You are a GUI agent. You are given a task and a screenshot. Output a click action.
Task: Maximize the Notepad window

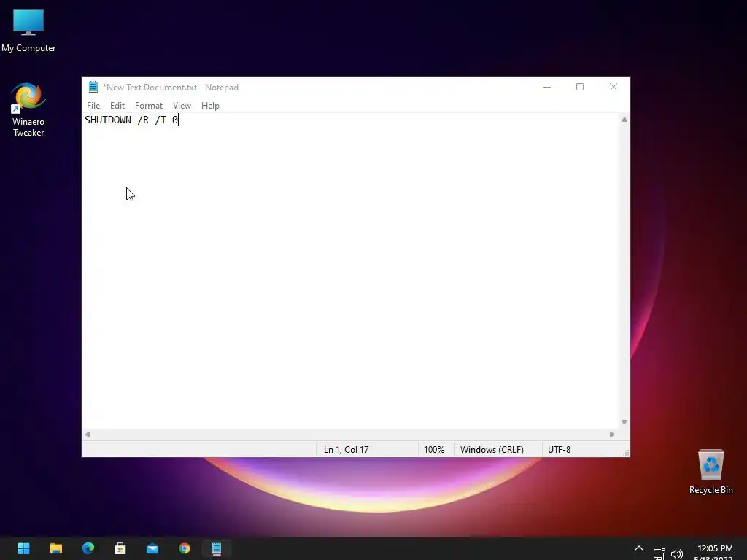(580, 87)
